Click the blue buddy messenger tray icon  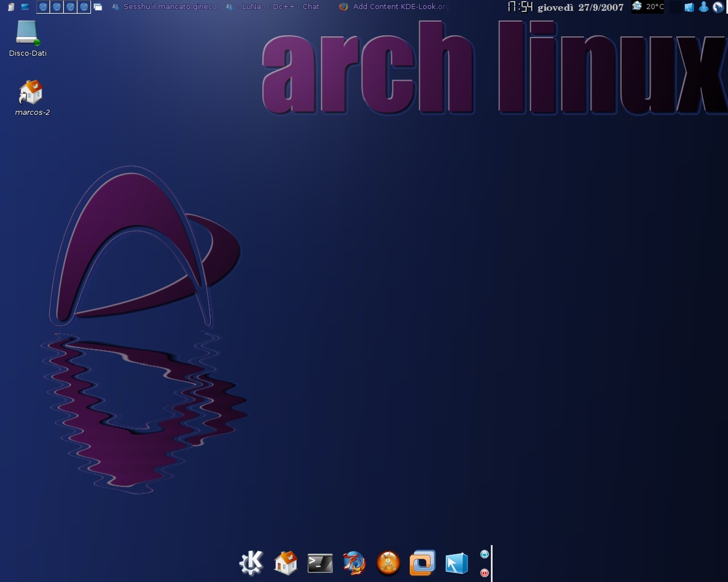[704, 7]
